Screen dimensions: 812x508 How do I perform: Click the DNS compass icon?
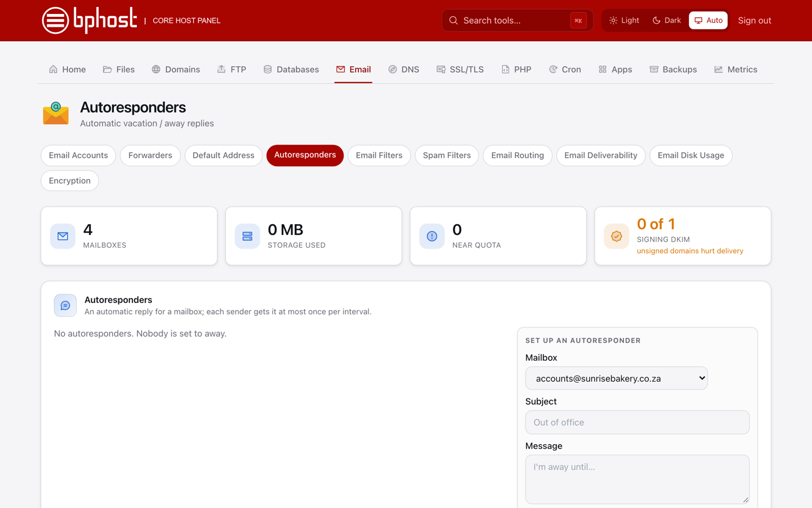point(393,69)
